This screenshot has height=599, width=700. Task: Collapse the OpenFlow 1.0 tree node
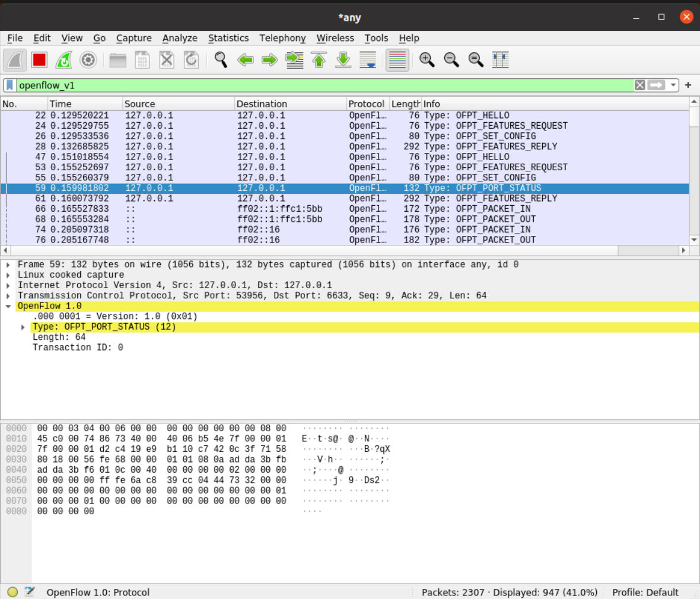pos(8,307)
